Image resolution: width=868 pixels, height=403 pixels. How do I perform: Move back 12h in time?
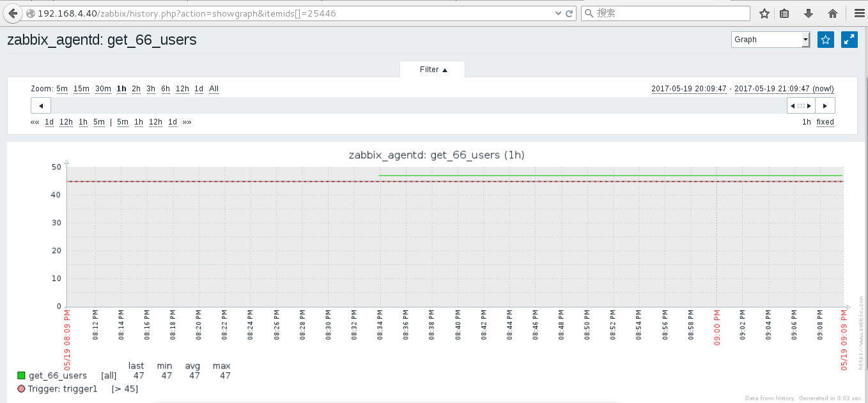coord(66,122)
